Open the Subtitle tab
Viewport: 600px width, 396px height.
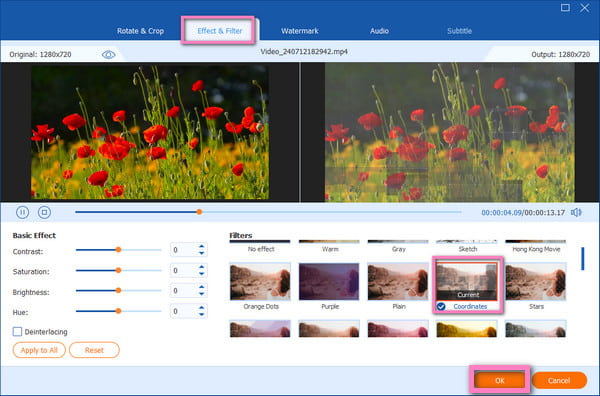point(460,31)
